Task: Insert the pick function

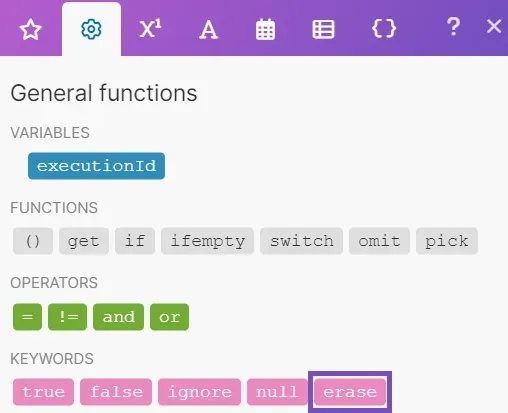Action: (x=447, y=241)
